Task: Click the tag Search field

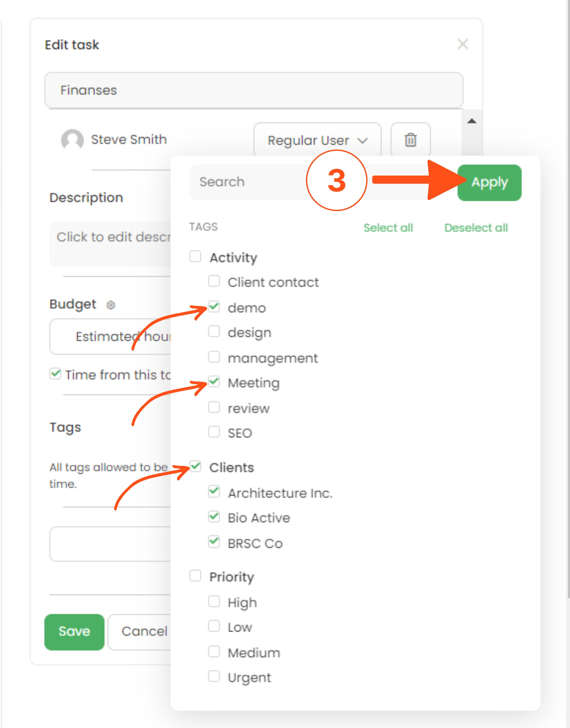Action: (x=247, y=182)
